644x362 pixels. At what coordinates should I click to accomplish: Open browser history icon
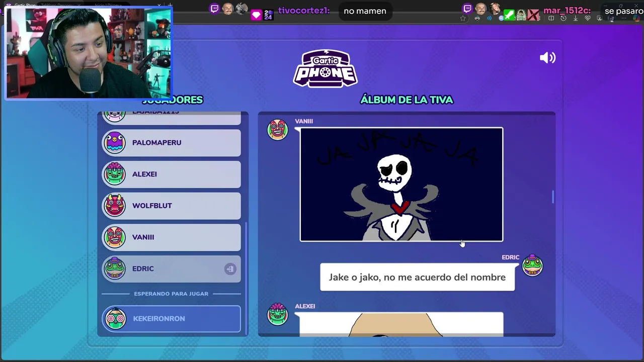click(563, 19)
